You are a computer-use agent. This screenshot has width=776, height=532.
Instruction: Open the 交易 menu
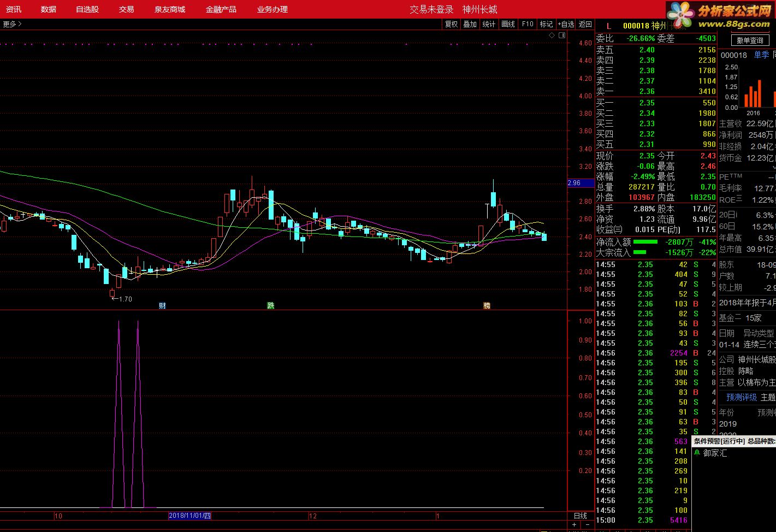click(126, 9)
